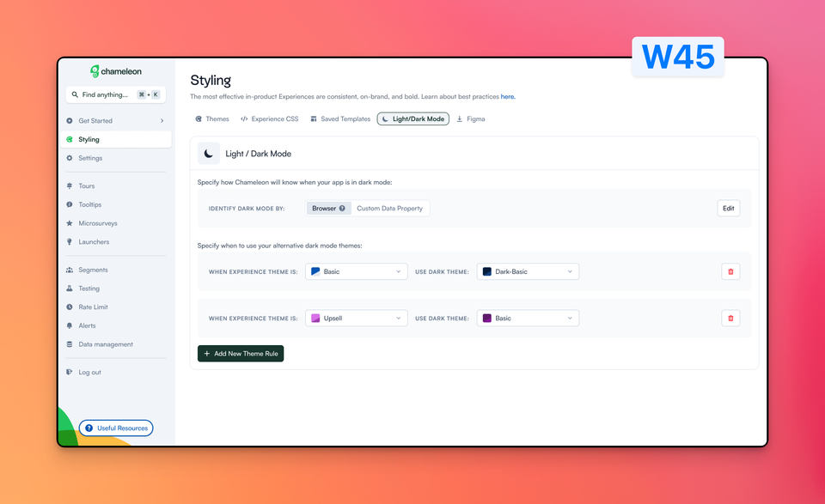Screen dimensions: 825x504
Task: Open the Basic experience theme dropdown
Action: [x=356, y=271]
